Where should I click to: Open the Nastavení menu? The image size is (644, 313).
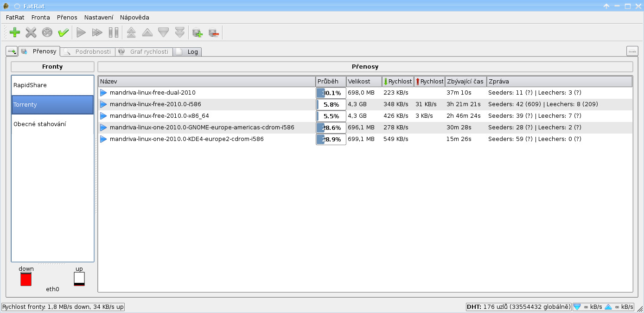[99, 17]
